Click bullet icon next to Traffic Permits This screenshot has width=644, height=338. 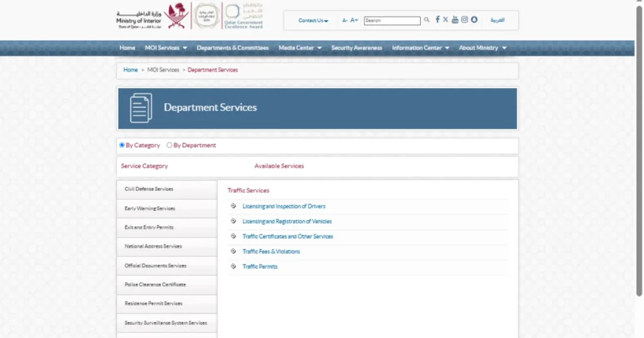pos(233,266)
